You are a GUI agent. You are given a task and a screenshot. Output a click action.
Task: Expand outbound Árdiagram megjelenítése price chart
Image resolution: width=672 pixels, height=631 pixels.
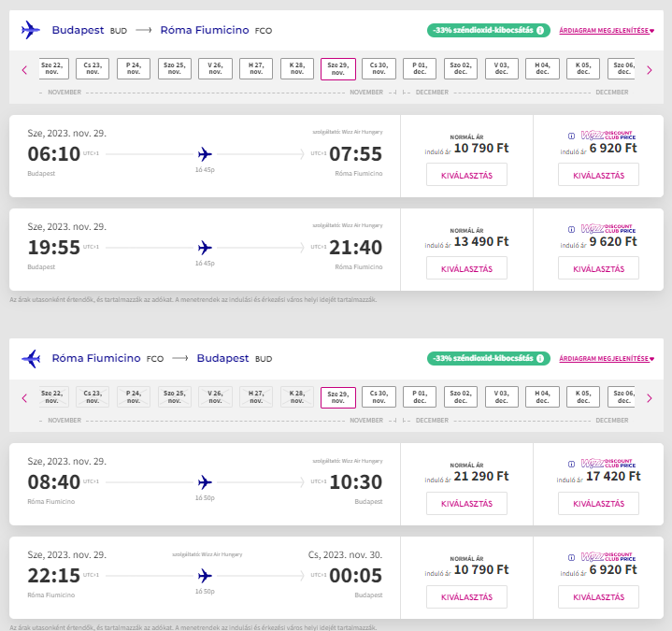tap(607, 31)
